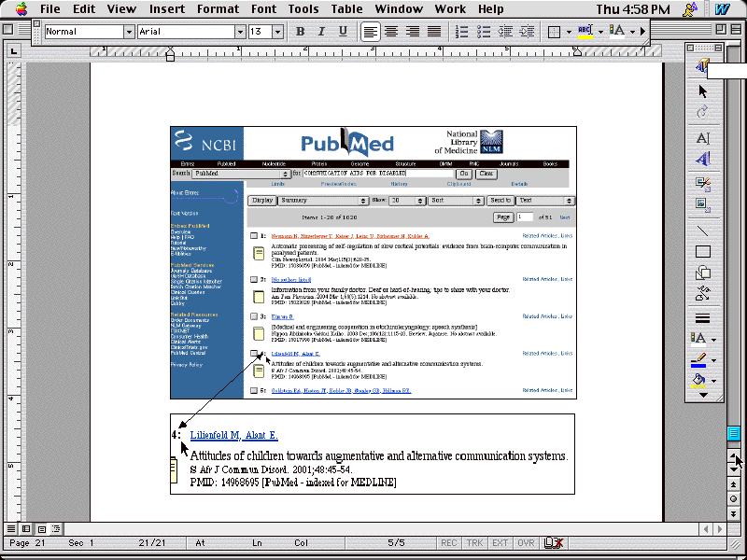Screen dimensions: 747x560
Task: Open the AutoShapes tool
Action: [x=703, y=273]
